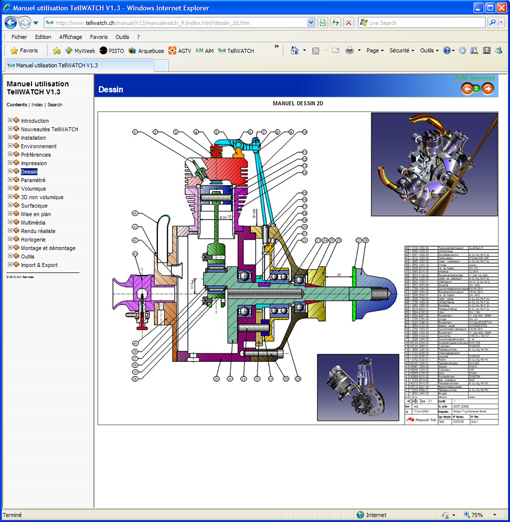Click the browser Back arrow button
Screen dimensions: 510x522
pos(11,23)
